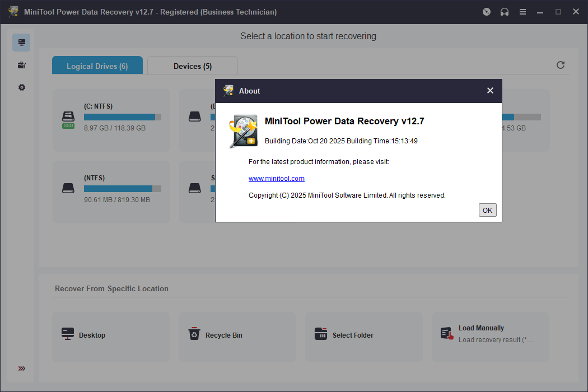Select the unlabeled NTFS 819.30 MB drive
Screen dimensions: 588x392
click(x=111, y=192)
